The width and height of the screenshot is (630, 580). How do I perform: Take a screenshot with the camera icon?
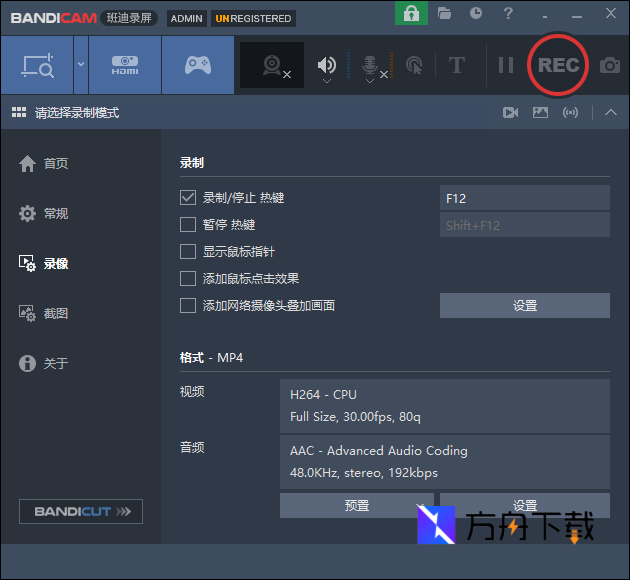(610, 65)
